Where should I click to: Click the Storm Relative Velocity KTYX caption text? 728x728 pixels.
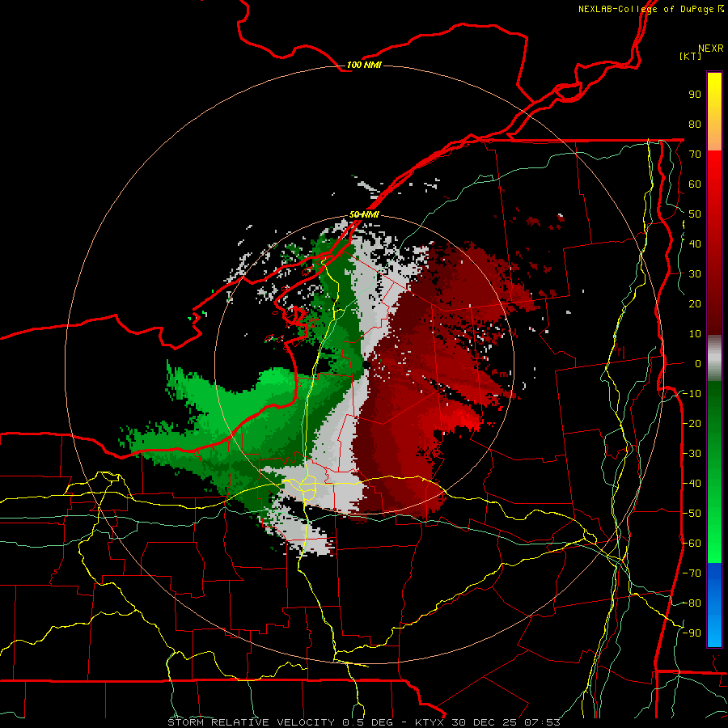(x=363, y=722)
